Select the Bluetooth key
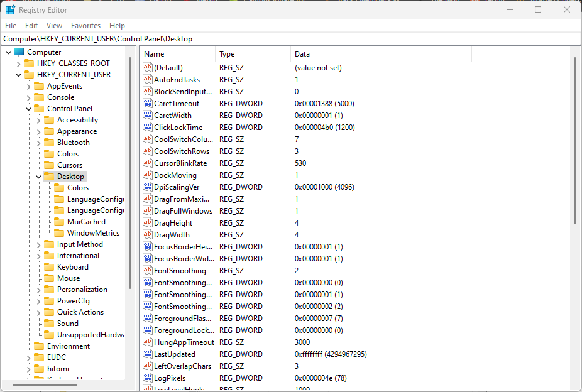 point(73,143)
